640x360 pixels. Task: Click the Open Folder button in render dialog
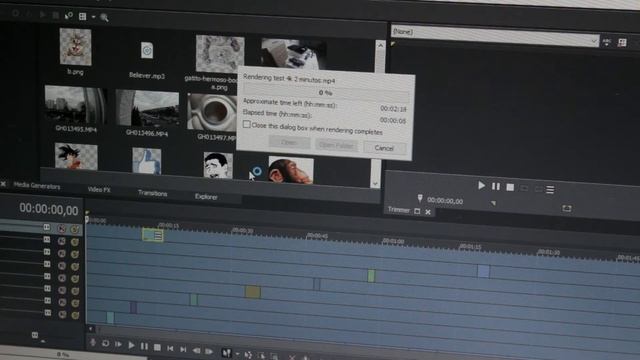pos(337,145)
